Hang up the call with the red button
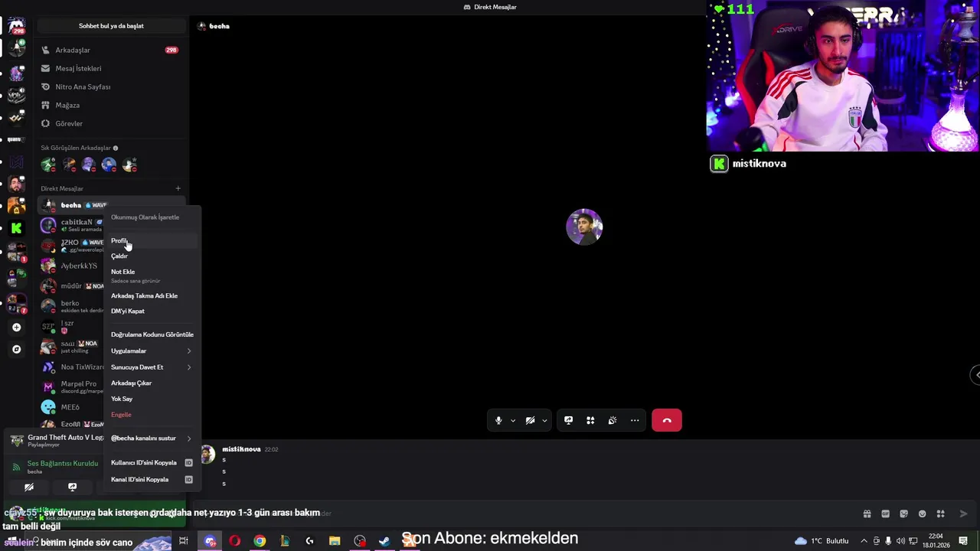Image resolution: width=980 pixels, height=551 pixels. pyautogui.click(x=667, y=420)
